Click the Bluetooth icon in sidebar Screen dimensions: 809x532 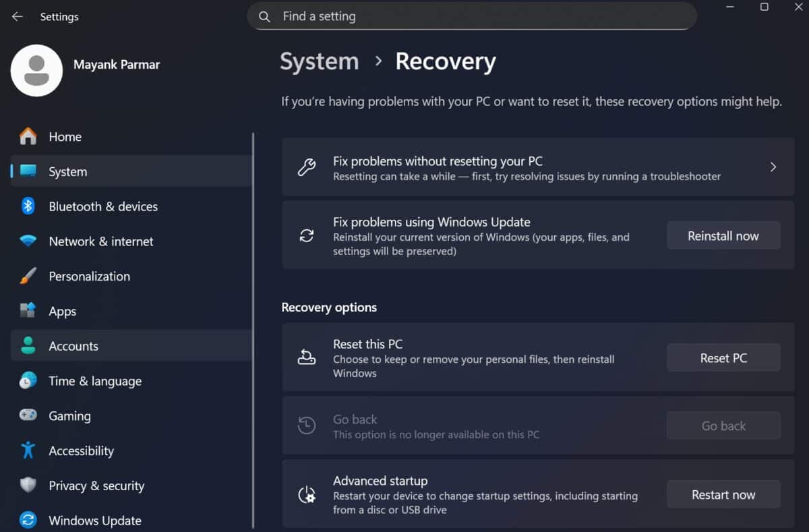point(28,206)
